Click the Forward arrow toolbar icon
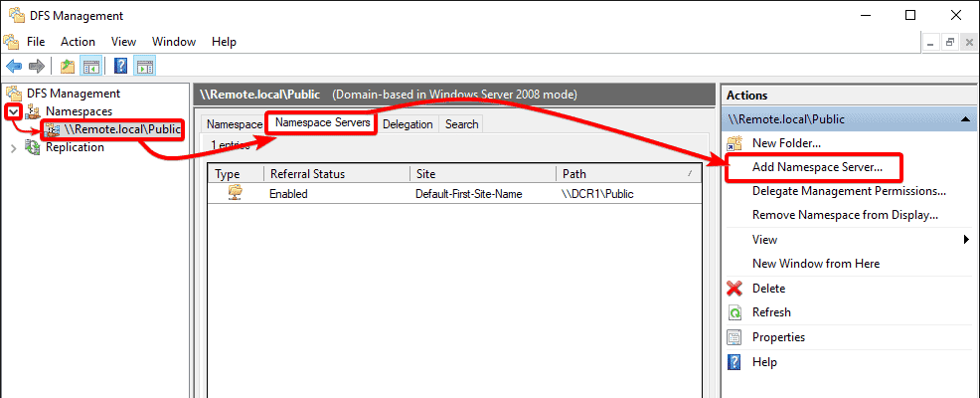This screenshot has height=398, width=980. [36, 66]
